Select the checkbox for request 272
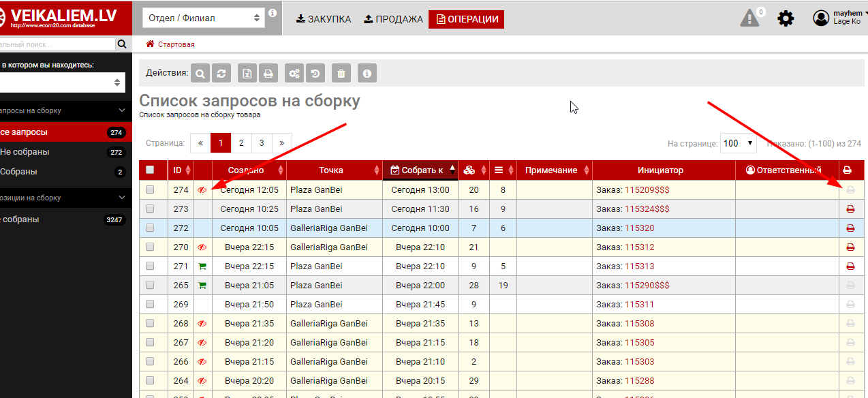Viewport: 868px width, 398px height. 150,228
